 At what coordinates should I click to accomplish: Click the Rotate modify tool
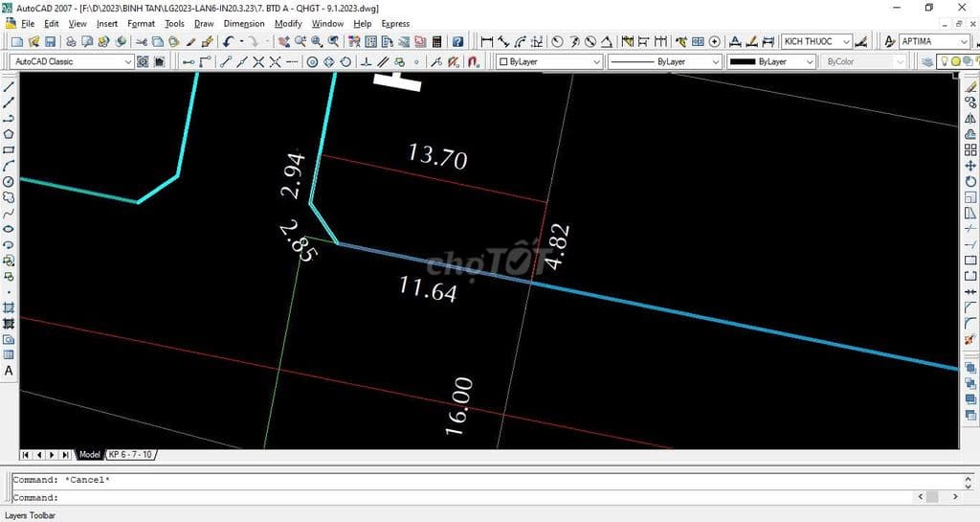click(x=970, y=182)
